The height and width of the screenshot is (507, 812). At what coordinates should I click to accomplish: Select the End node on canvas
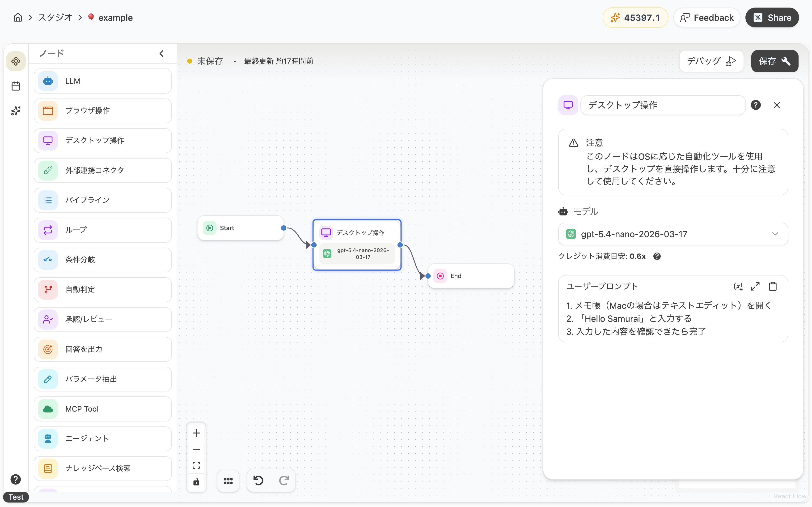[471, 276]
